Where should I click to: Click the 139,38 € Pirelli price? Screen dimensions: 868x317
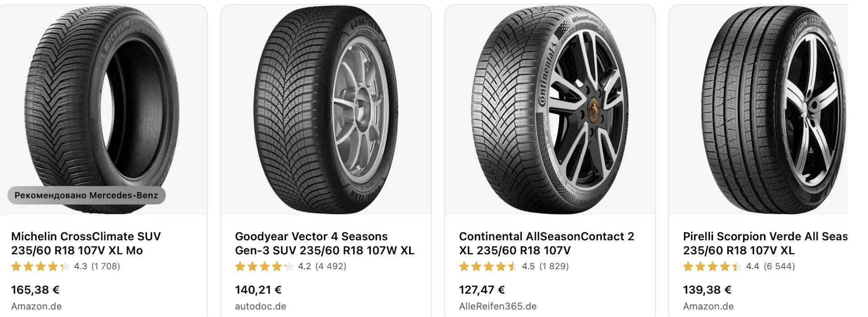tap(707, 290)
